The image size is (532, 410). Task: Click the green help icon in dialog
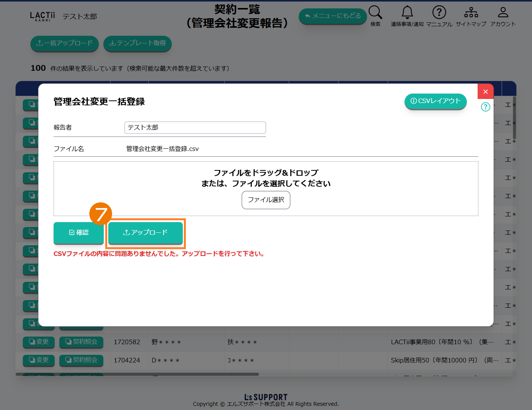pos(485,107)
